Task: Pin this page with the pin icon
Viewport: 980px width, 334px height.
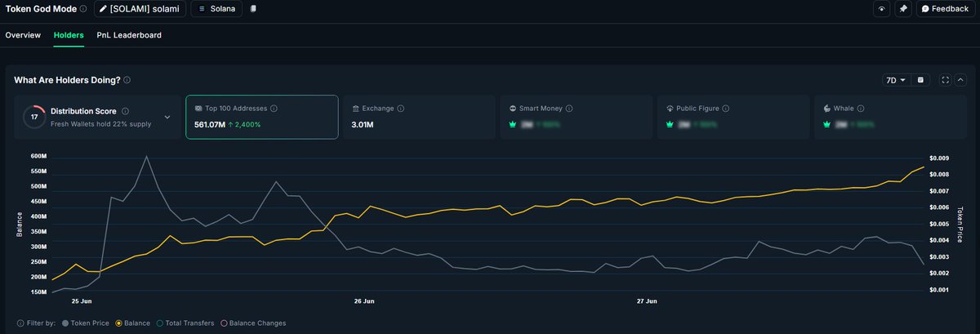Action: pos(903,9)
